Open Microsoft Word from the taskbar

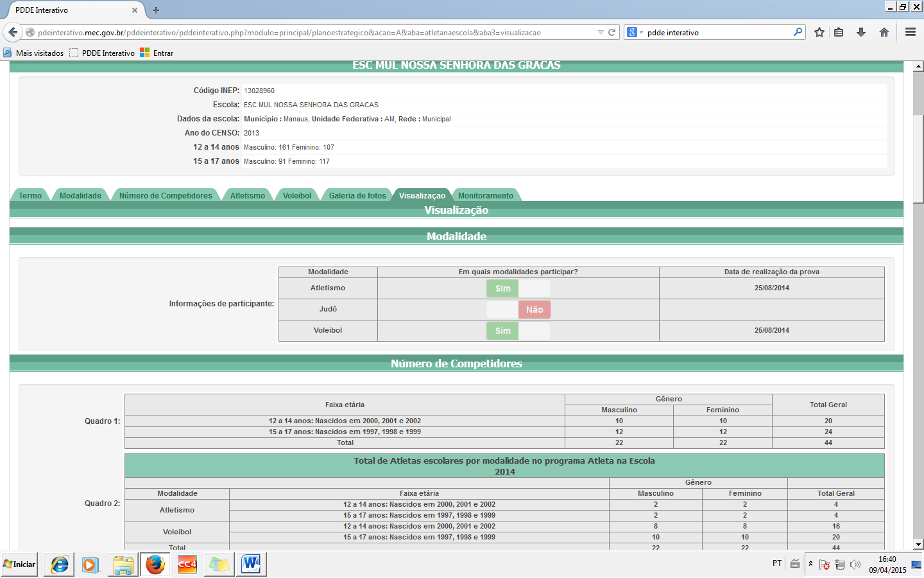coord(251,565)
